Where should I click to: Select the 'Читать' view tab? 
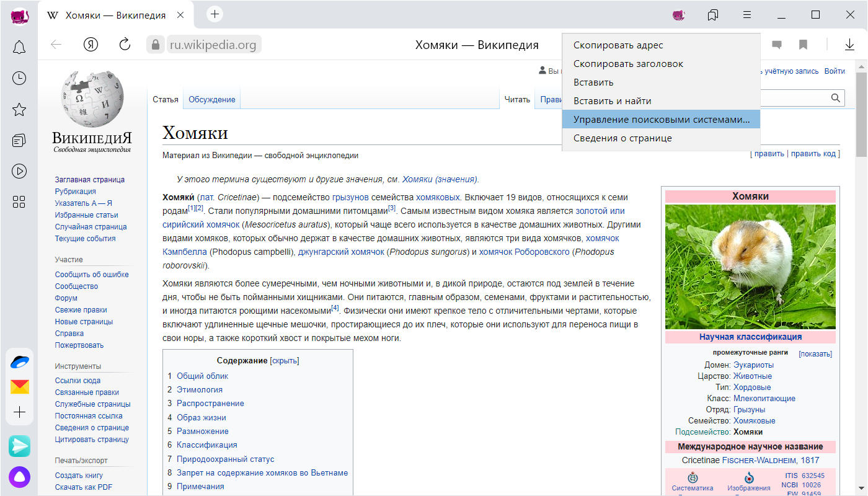pyautogui.click(x=517, y=99)
